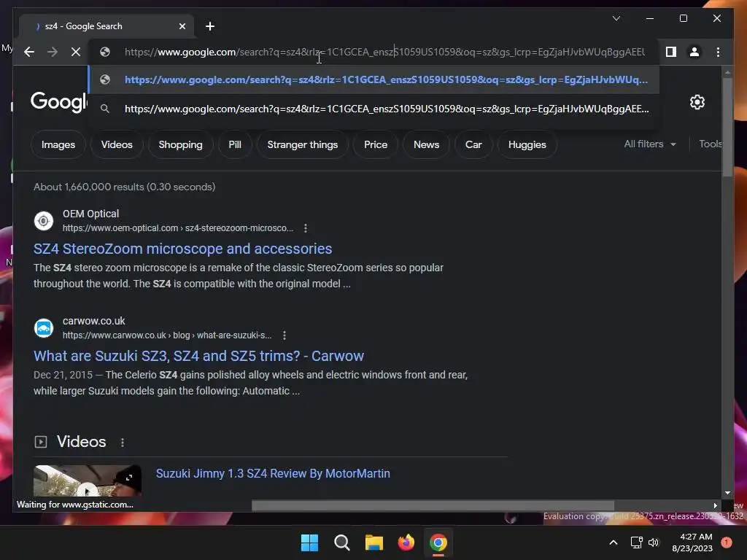Open File Explorer from taskbar

point(374,542)
